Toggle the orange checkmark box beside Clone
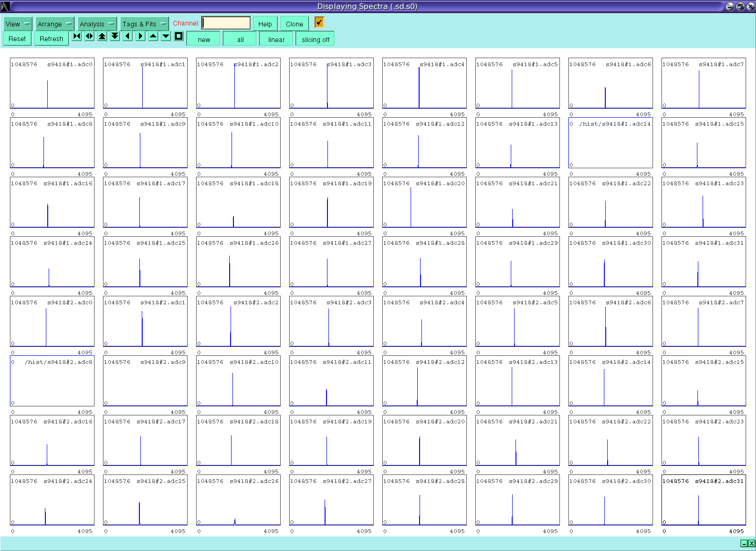The width and height of the screenshot is (756, 551). (x=319, y=22)
